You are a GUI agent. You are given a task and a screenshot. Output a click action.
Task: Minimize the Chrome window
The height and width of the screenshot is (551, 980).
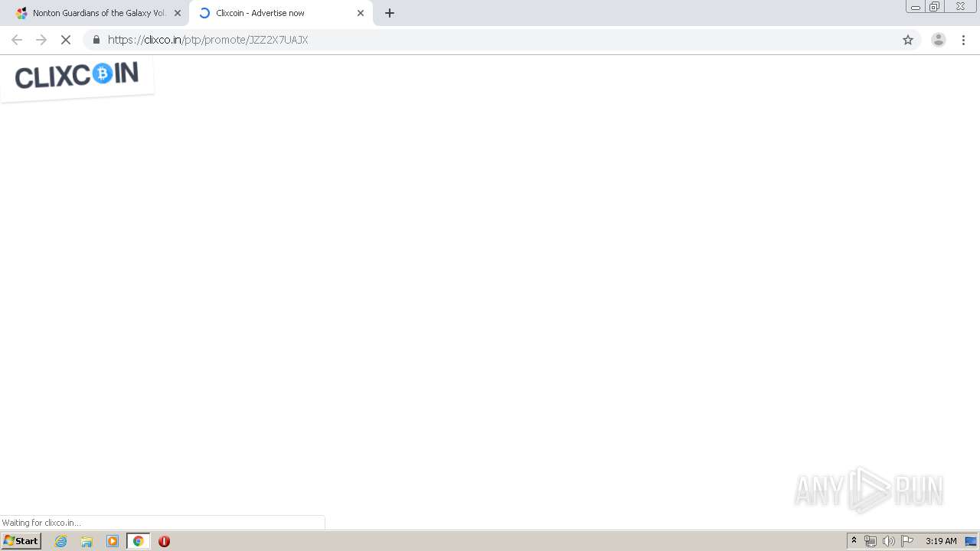[x=916, y=7]
